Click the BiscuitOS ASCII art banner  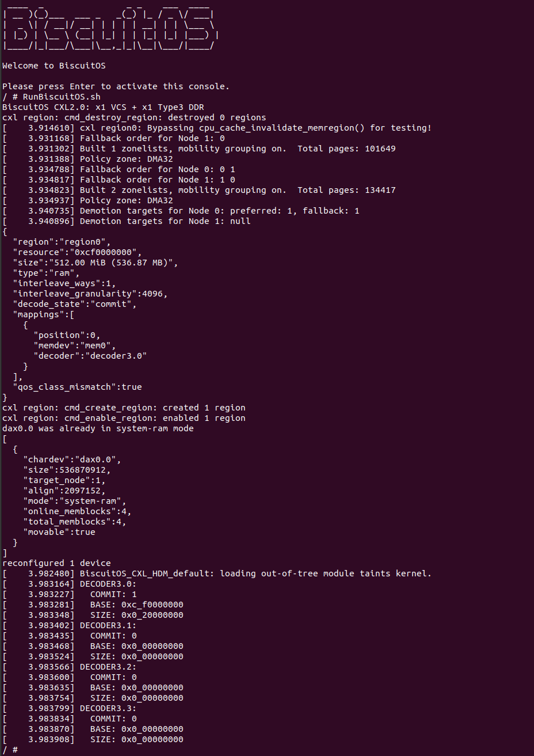coord(109,29)
